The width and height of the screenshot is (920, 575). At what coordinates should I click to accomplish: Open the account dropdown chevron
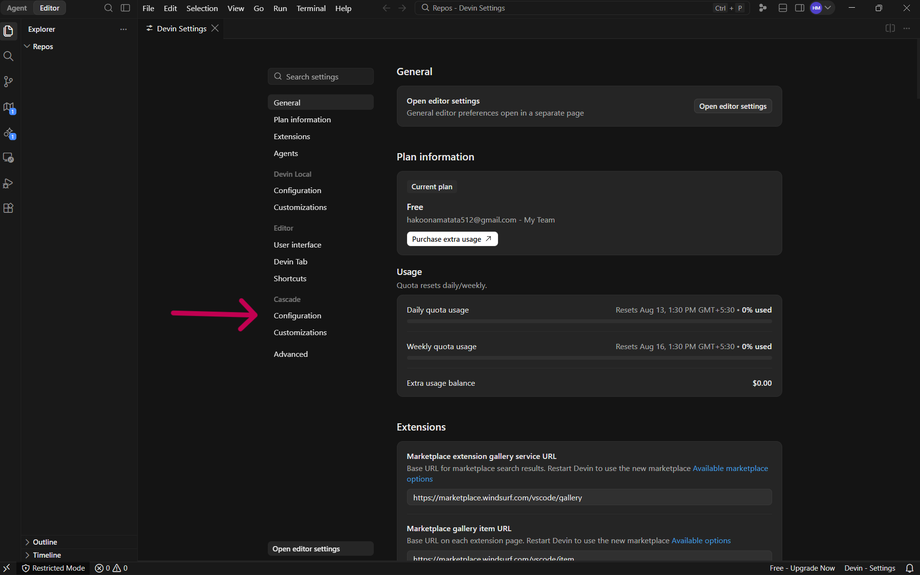828,8
